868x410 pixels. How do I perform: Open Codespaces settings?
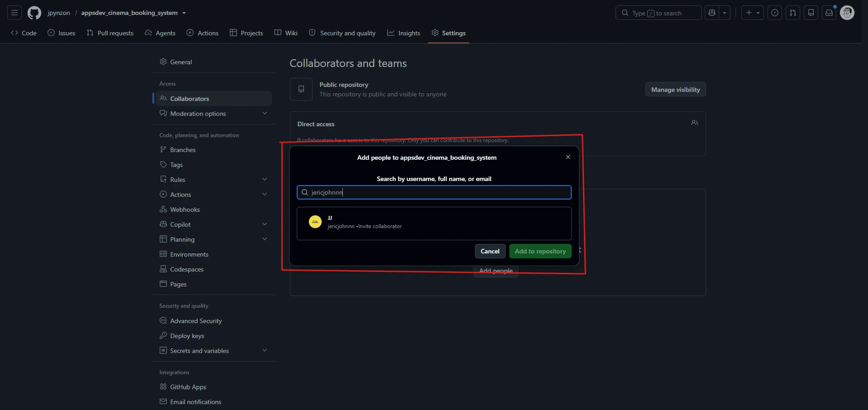click(214, 269)
